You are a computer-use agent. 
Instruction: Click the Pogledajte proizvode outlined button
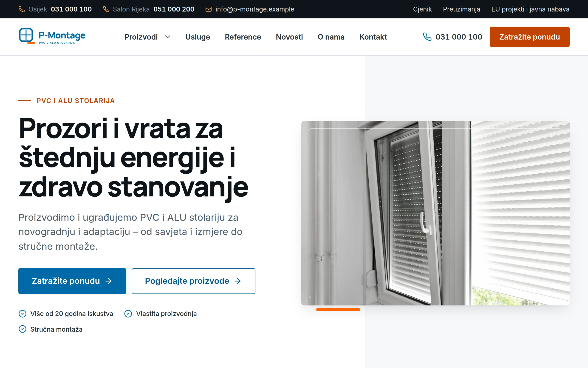[x=193, y=281]
